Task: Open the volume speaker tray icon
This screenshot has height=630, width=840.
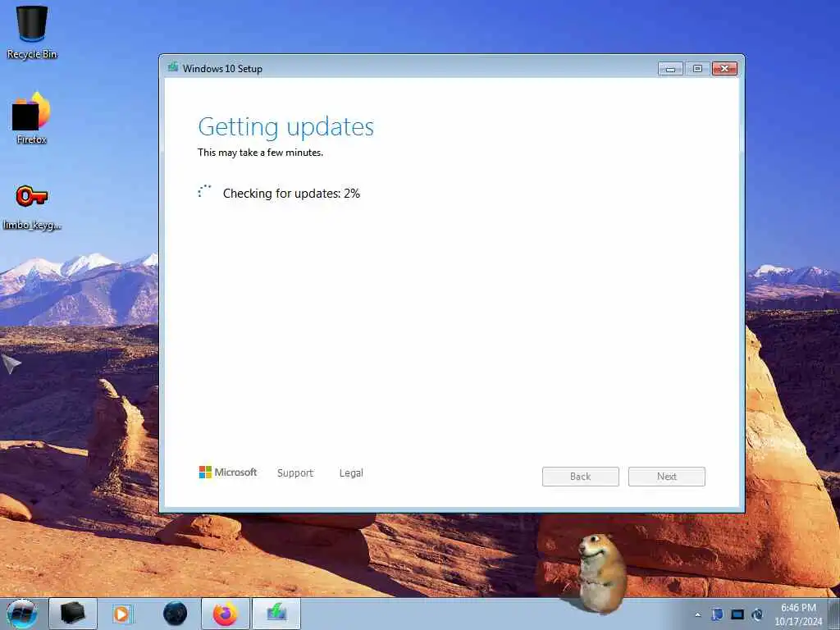Action: coord(757,614)
